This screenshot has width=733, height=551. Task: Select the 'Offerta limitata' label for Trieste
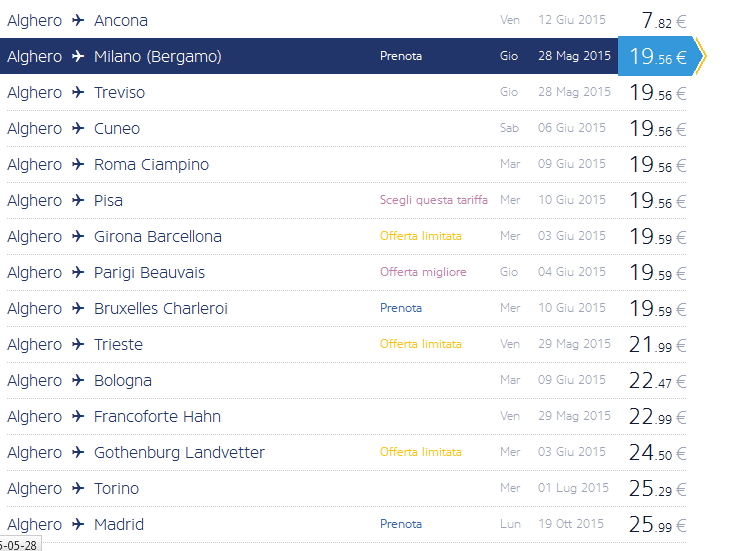point(420,344)
